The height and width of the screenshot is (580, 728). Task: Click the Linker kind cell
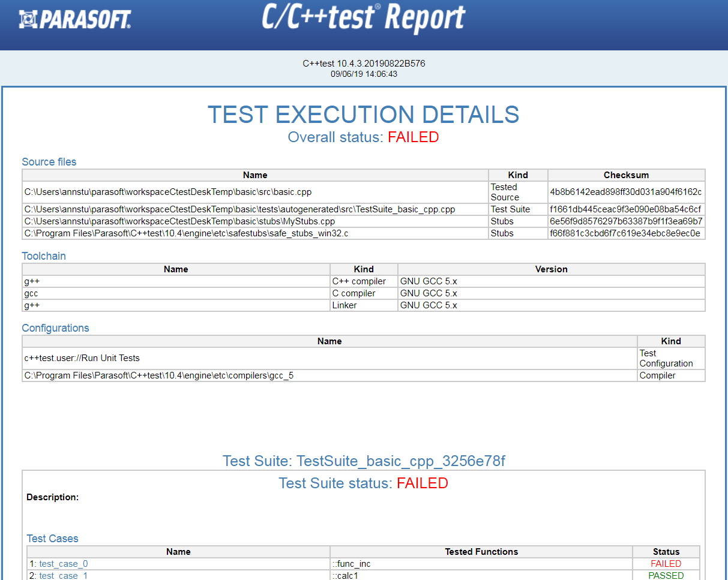coord(364,305)
